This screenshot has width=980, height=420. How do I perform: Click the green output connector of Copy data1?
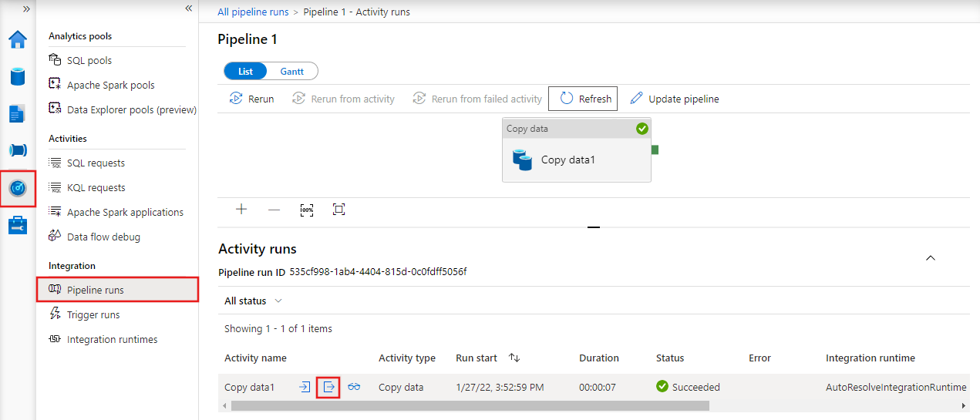coord(655,150)
